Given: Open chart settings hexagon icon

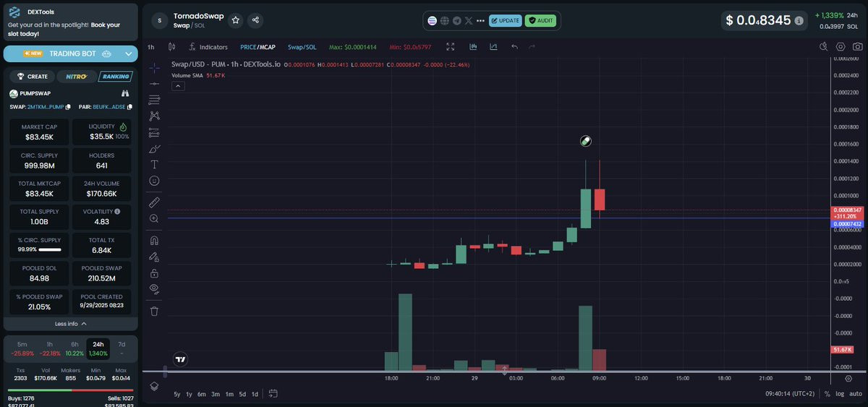Looking at the screenshot, I should (841, 47).
